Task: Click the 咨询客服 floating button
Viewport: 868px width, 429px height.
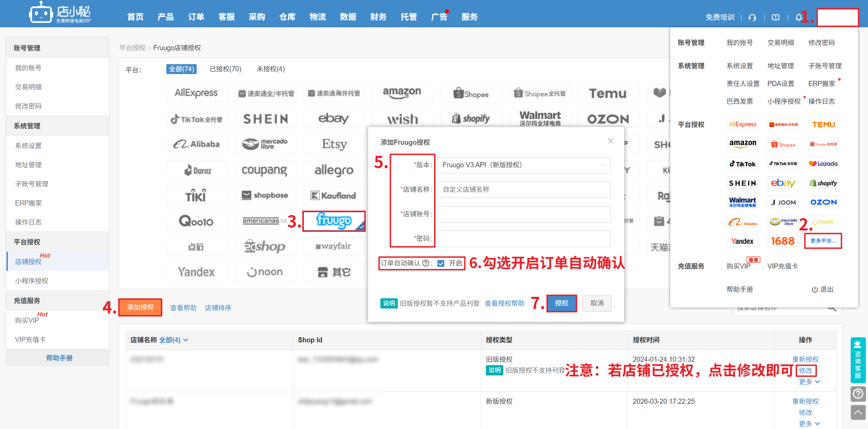Action: tap(858, 360)
